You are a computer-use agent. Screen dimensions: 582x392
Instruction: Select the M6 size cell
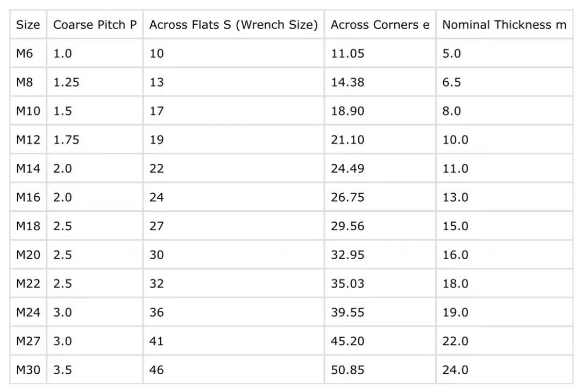(28, 53)
